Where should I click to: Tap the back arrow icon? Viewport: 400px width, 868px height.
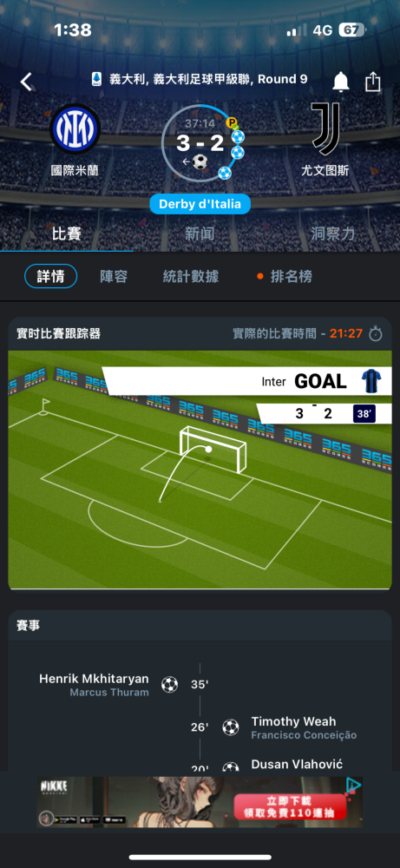tap(26, 82)
